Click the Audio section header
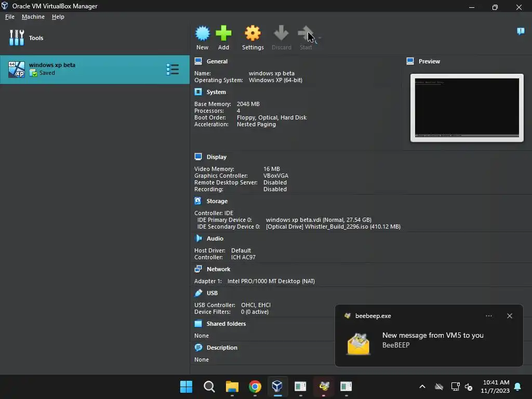Image resolution: width=532 pixels, height=399 pixels. [x=215, y=238]
